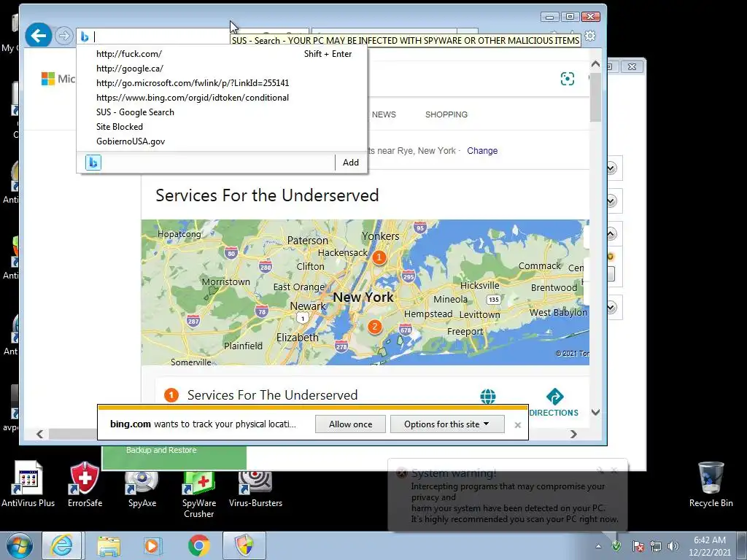The height and width of the screenshot is (560, 747).
Task: Click map pin number 2 below New York
Action: click(x=375, y=327)
